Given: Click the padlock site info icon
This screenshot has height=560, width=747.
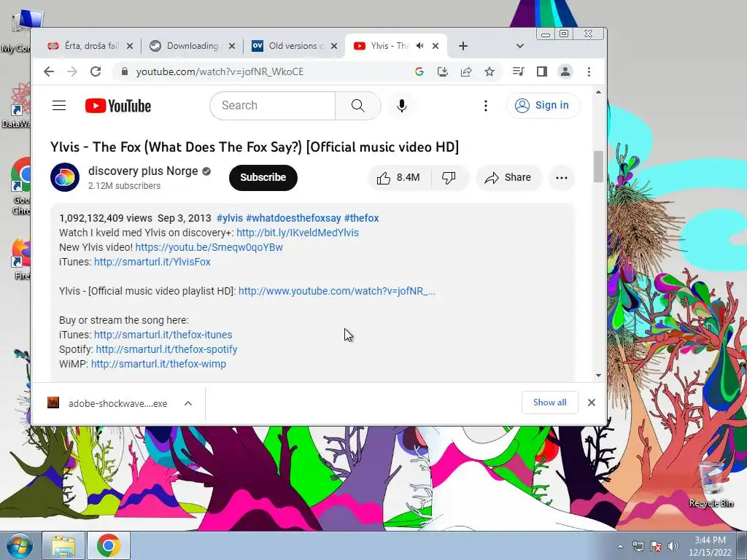Looking at the screenshot, I should 125,71.
